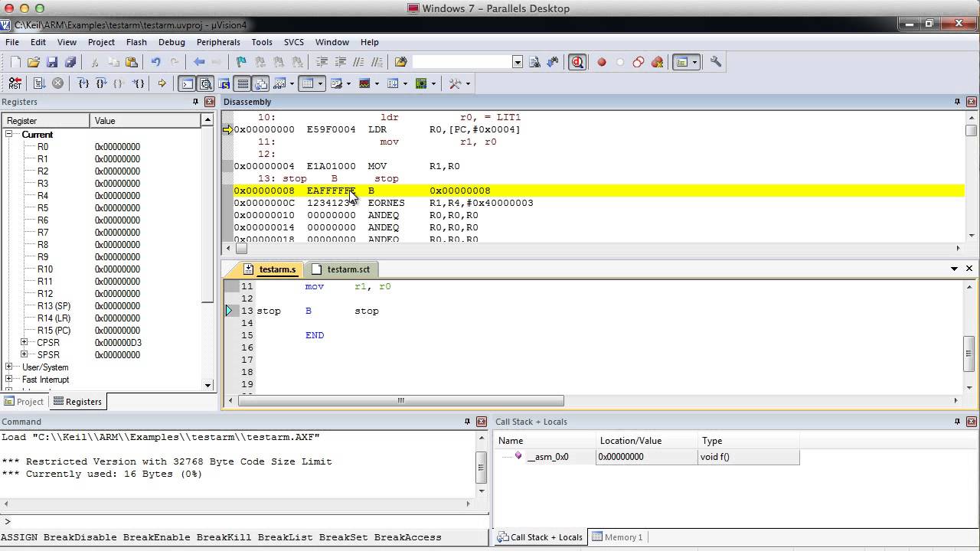Viewport: 980px width, 551px height.
Task: Click the Register column header
Action: [x=46, y=120]
